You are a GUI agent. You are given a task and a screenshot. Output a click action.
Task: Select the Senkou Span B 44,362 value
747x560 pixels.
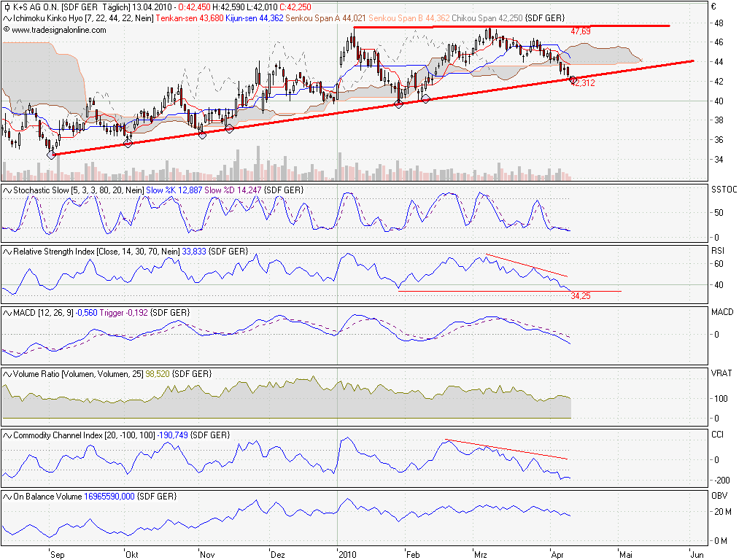(x=409, y=18)
